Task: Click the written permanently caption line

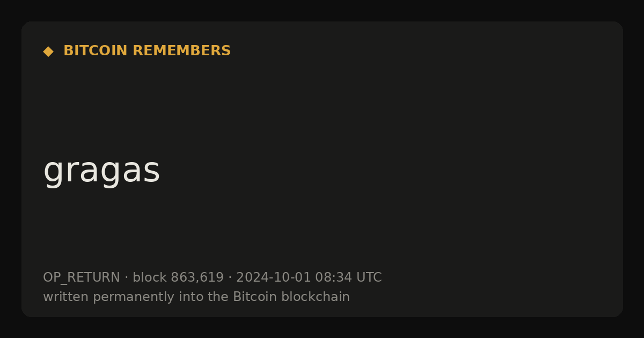Action: pos(196,297)
